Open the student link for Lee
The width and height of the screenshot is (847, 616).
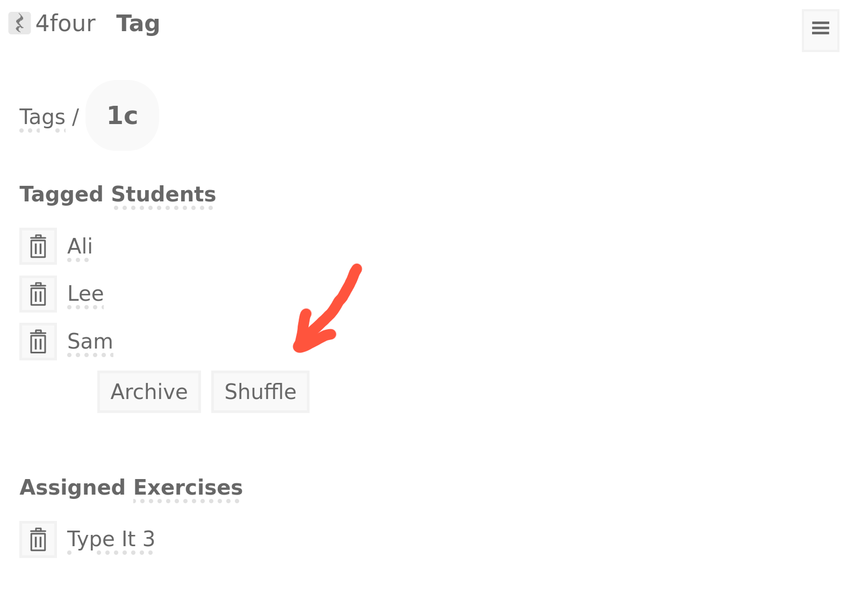85,294
